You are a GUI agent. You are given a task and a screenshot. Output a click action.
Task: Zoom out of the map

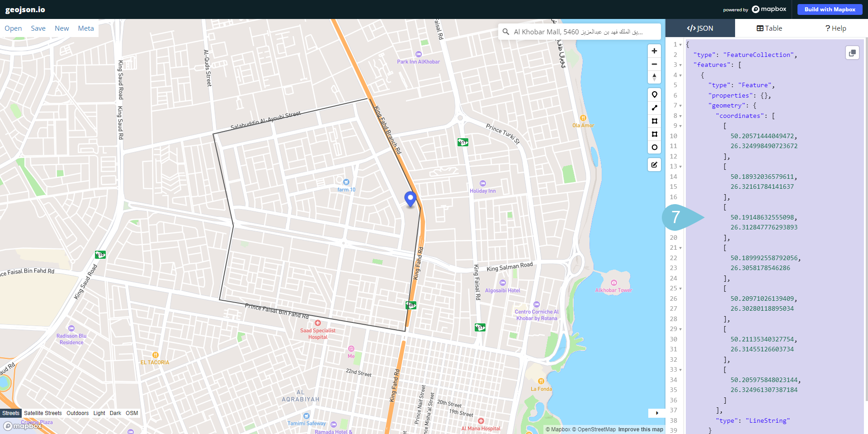654,64
